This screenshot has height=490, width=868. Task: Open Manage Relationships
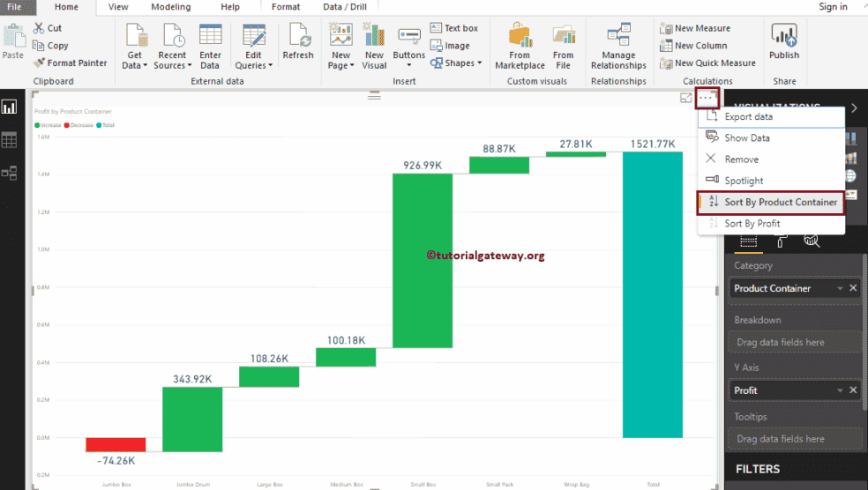click(x=618, y=47)
